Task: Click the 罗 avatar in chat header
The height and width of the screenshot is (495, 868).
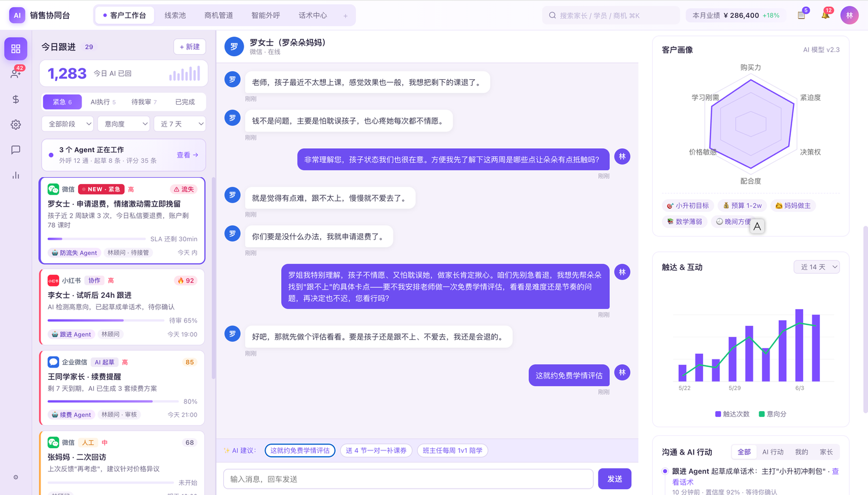Action: coord(234,47)
